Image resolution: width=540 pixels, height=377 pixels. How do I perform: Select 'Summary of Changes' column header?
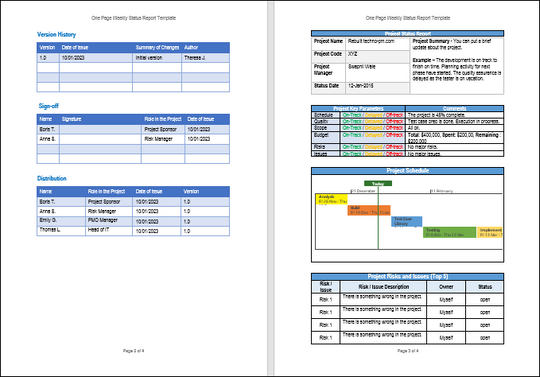[x=157, y=48]
